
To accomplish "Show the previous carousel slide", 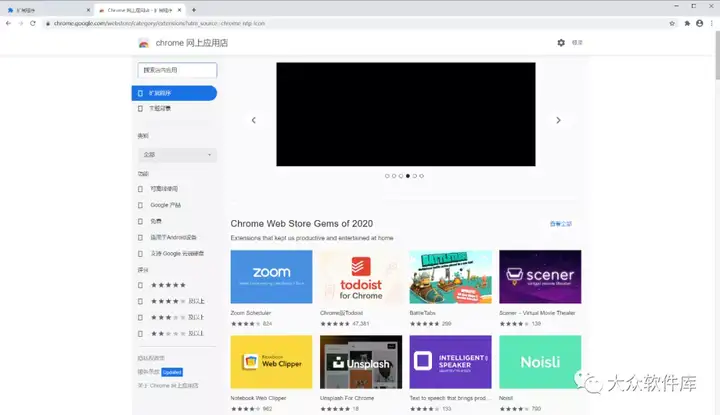I will pos(253,120).
